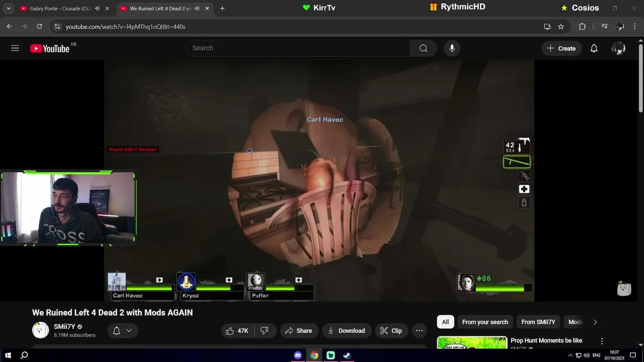Open YouTube notifications bell
This screenshot has height=362, width=644.
pos(594,48)
